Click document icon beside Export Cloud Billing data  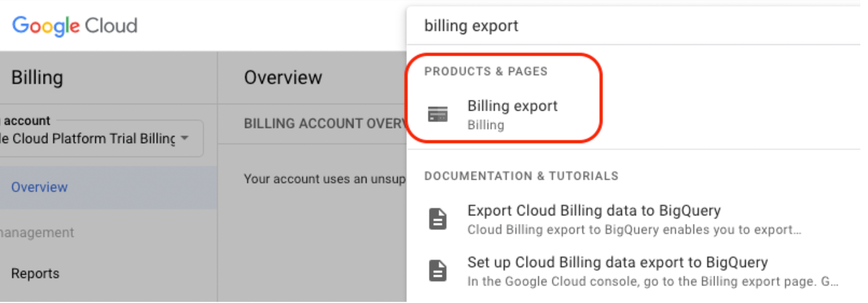pos(437,219)
